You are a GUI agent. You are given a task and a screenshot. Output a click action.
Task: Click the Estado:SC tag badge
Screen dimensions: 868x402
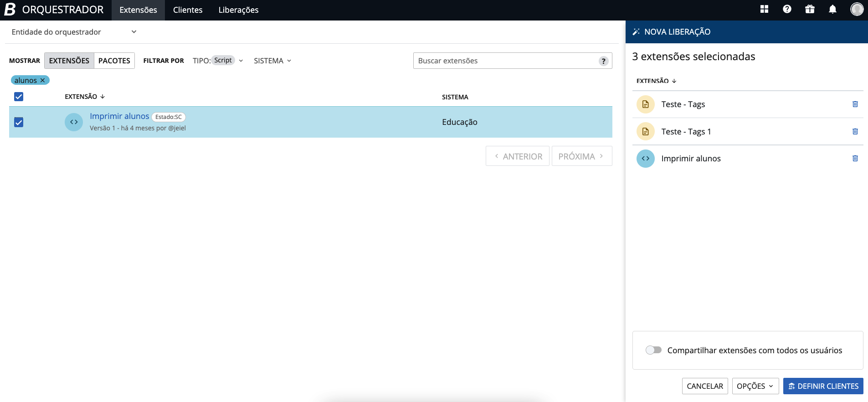169,117
